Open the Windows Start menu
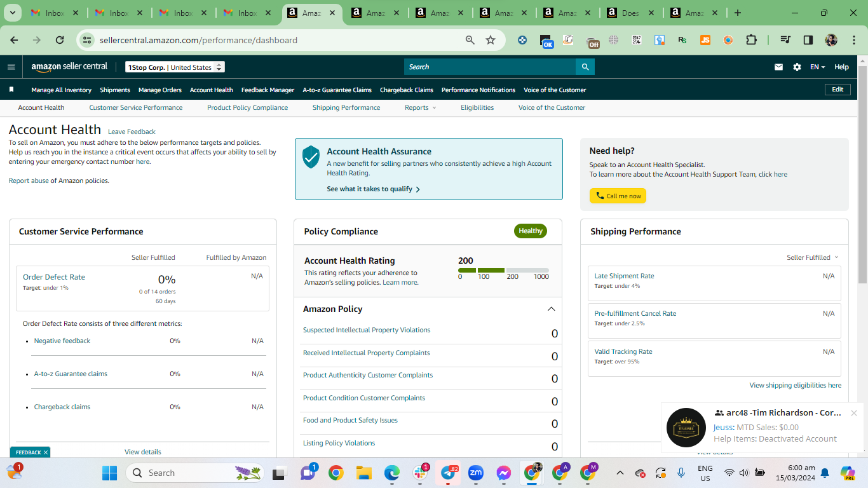This screenshot has height=488, width=868. click(110, 473)
